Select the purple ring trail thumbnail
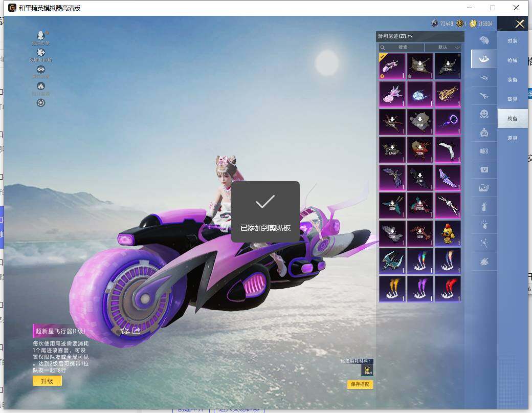The height and width of the screenshot is (413, 532). pos(448,122)
